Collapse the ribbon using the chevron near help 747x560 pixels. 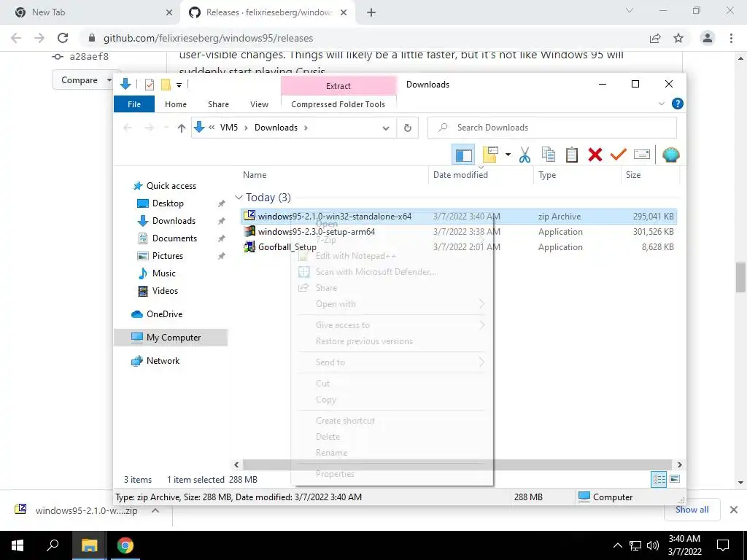pyautogui.click(x=661, y=104)
